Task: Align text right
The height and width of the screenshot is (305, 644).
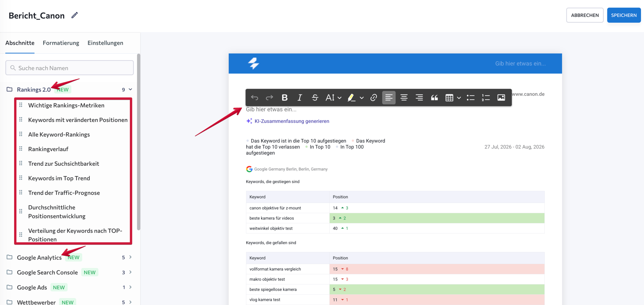Action: tap(419, 98)
